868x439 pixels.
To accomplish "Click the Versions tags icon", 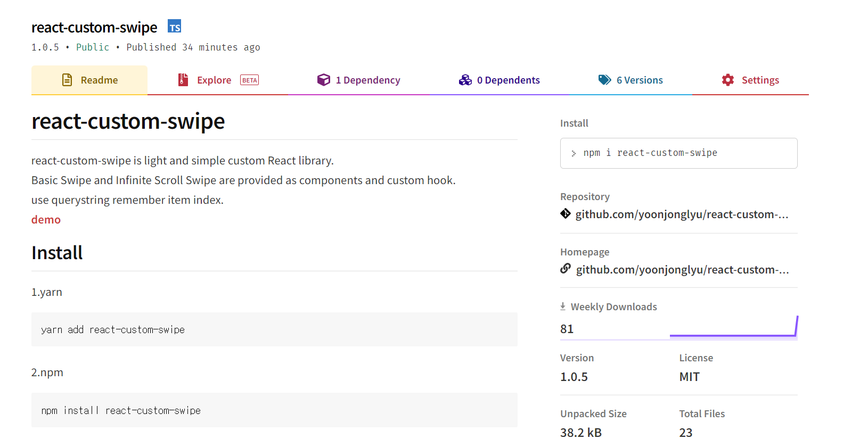I will coord(605,80).
